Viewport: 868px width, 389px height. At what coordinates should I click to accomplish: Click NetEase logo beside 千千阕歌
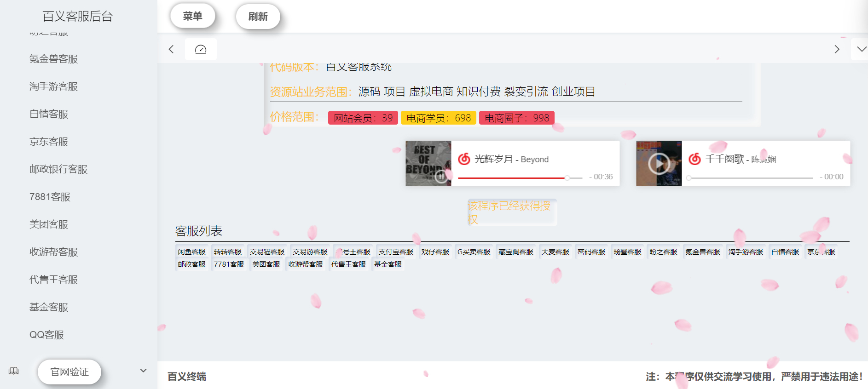pos(694,159)
